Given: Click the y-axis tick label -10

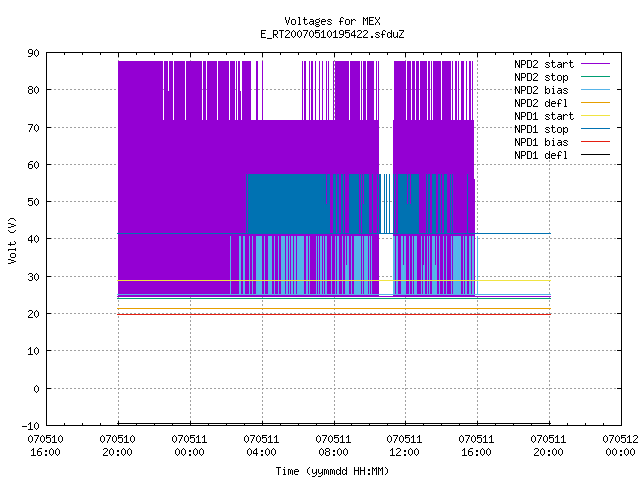Looking at the screenshot, I should pyautogui.click(x=31, y=426).
